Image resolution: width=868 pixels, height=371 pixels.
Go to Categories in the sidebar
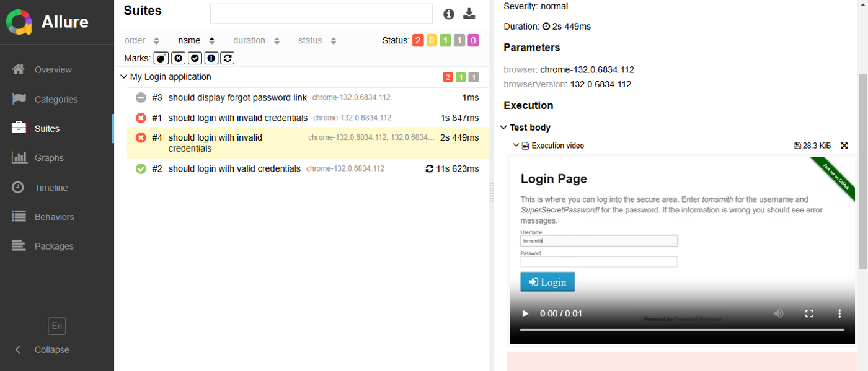tap(57, 99)
